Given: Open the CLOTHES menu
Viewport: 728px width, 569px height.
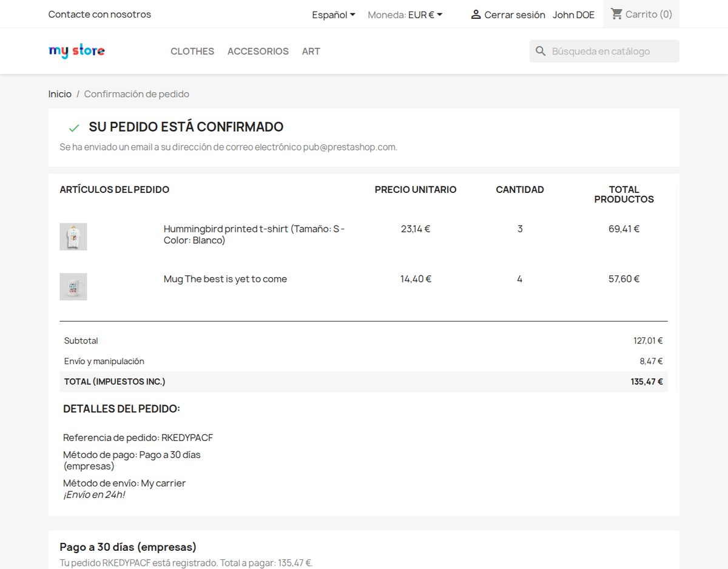Looking at the screenshot, I should pos(192,52).
